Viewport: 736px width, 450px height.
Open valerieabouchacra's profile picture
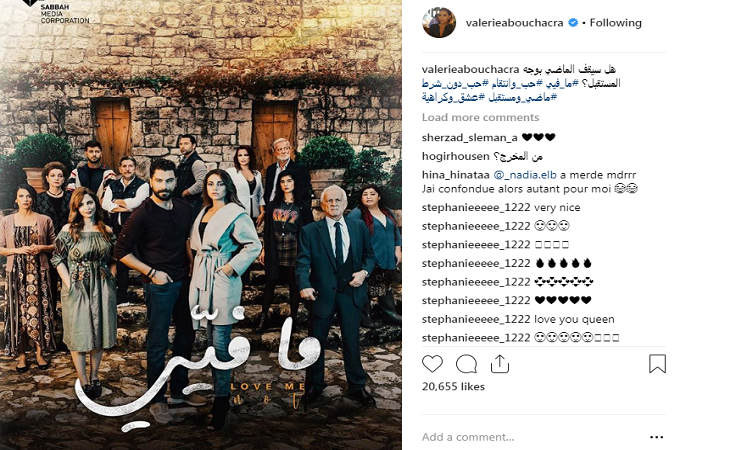(x=439, y=22)
